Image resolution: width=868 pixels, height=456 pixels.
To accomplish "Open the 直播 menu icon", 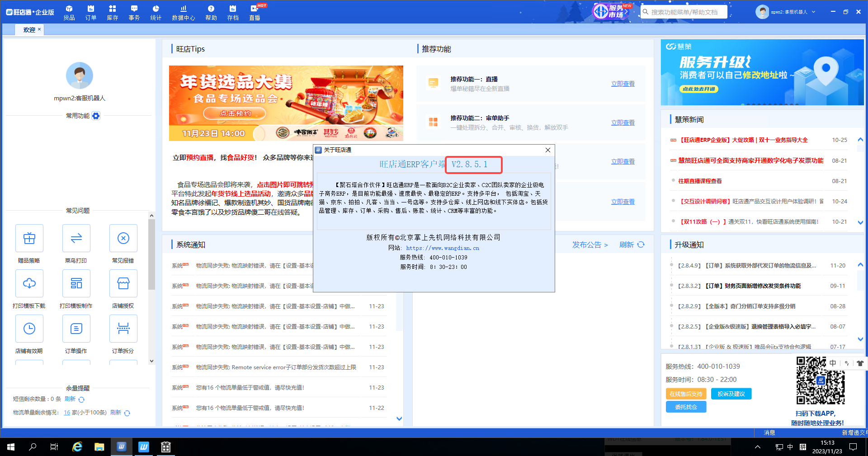I will click(255, 12).
